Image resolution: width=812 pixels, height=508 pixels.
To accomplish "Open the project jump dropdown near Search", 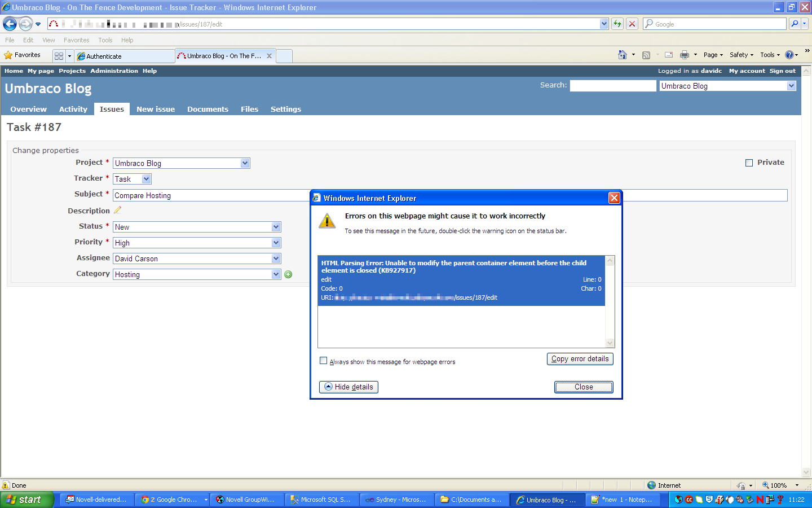I will (791, 86).
